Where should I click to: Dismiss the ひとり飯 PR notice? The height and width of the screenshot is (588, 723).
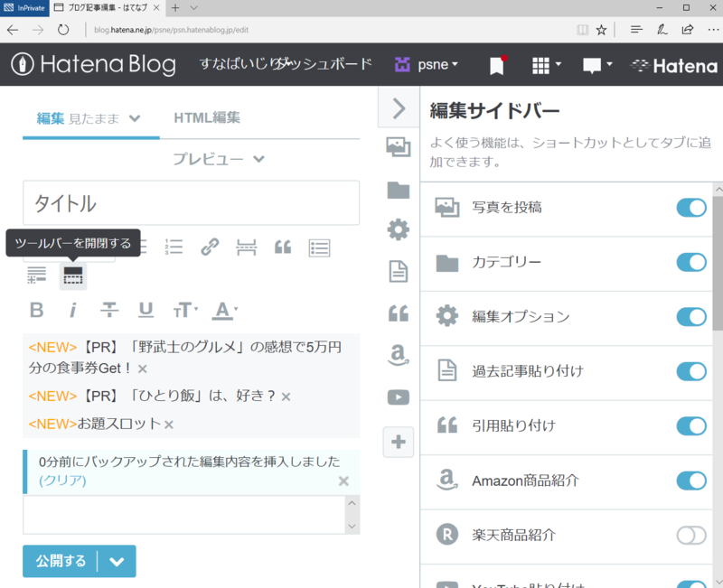[286, 397]
